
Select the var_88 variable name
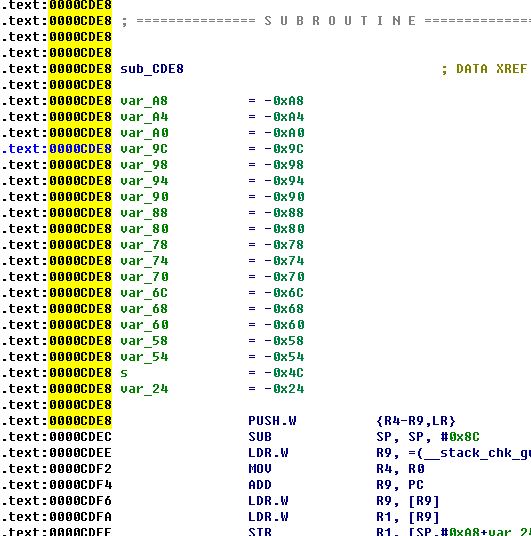coord(144,213)
